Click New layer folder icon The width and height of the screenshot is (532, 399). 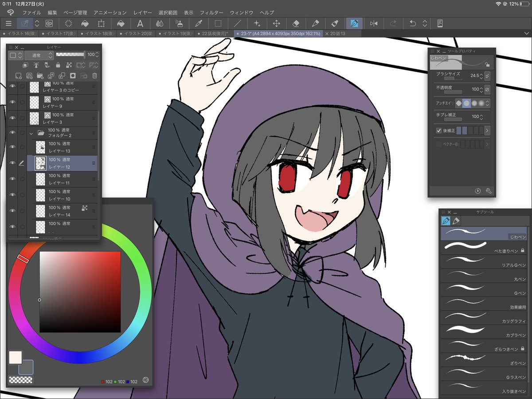[x=40, y=76]
